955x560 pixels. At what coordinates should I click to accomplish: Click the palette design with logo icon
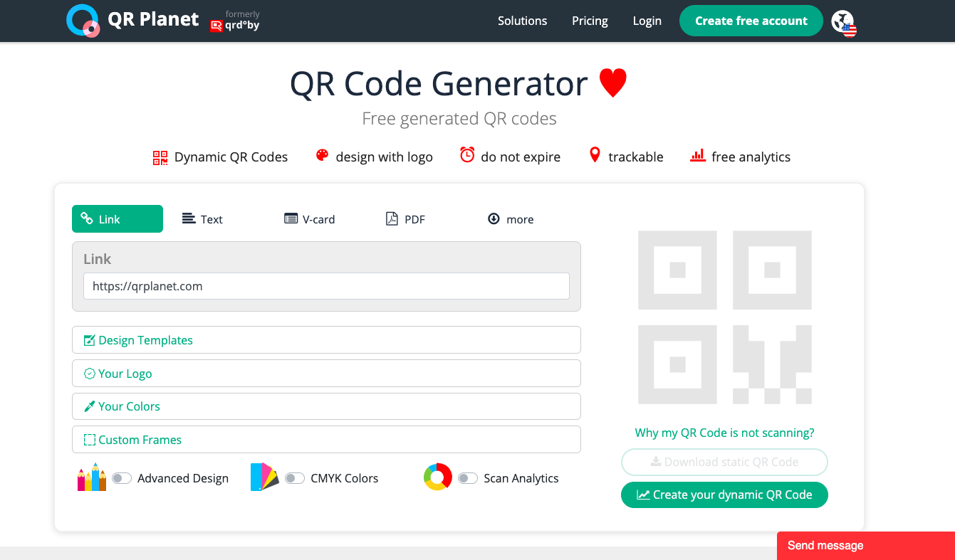pyautogui.click(x=322, y=156)
